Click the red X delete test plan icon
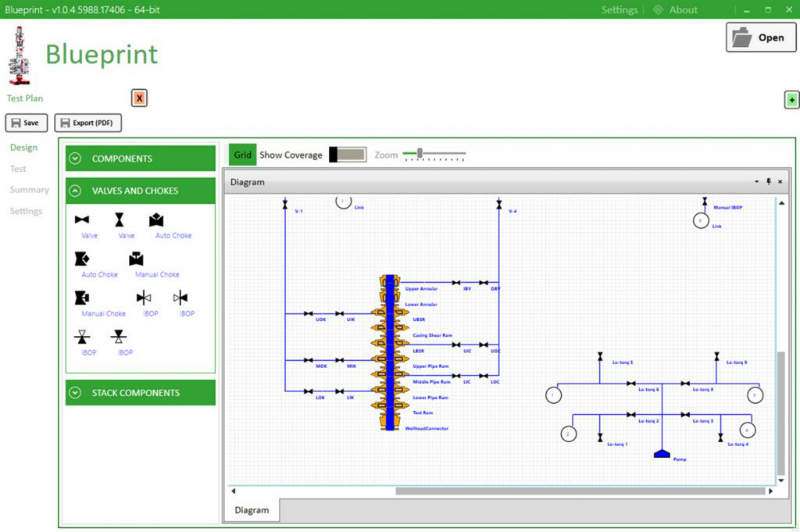This screenshot has height=532, width=800. [x=139, y=98]
